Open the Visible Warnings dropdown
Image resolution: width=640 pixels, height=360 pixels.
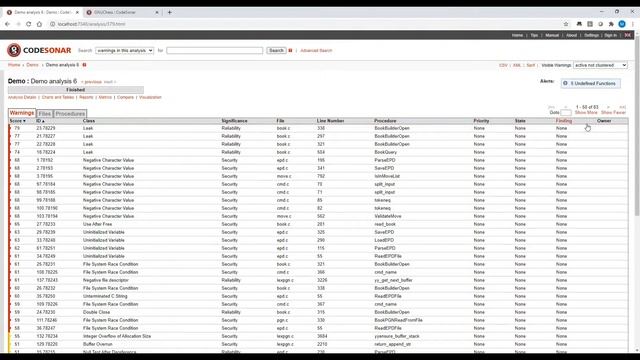[600, 65]
